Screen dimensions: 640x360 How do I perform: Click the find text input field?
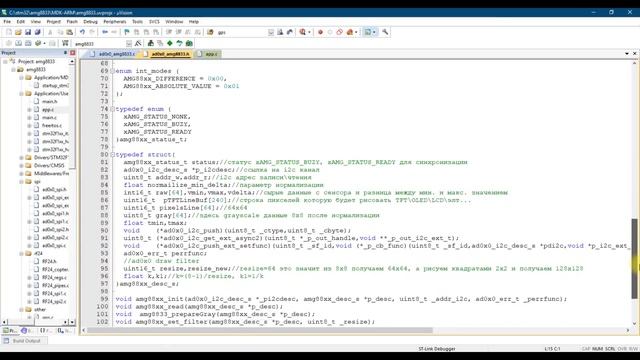pyautogui.click(x=242, y=32)
